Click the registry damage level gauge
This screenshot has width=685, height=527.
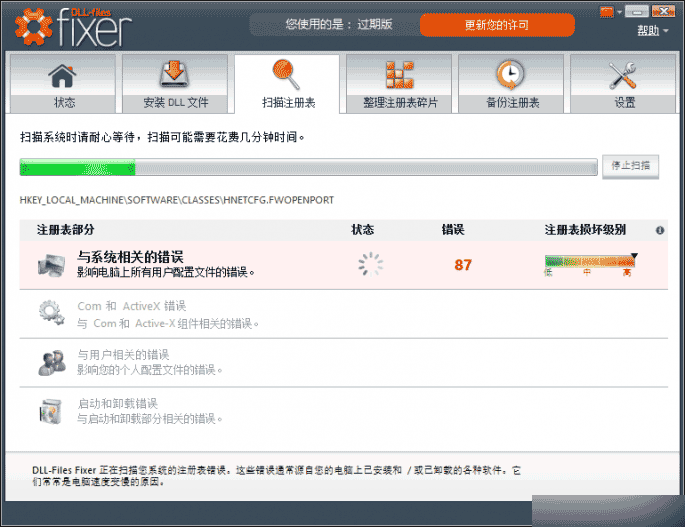click(590, 263)
